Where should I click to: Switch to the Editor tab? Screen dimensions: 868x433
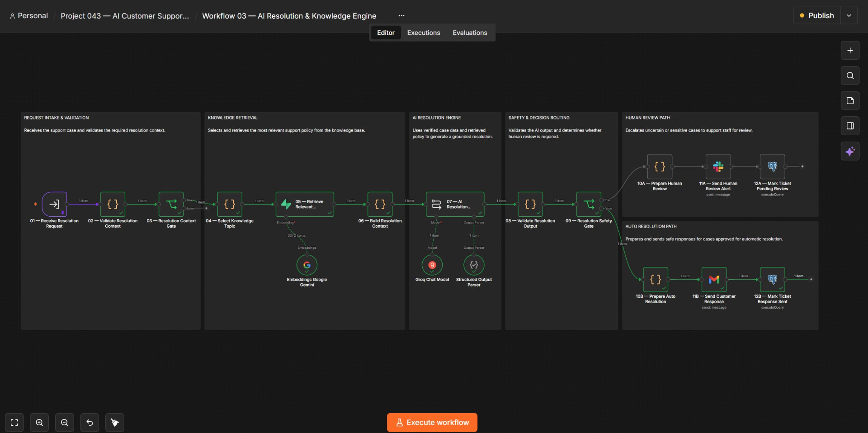[386, 33]
